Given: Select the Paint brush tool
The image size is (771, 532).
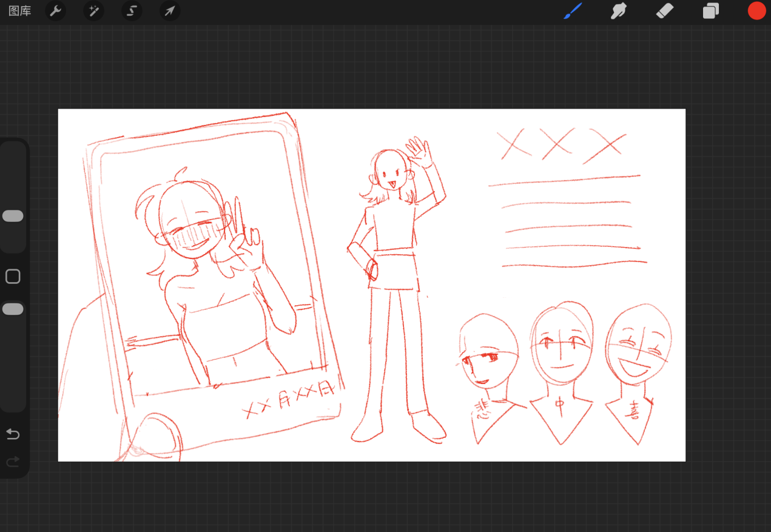Looking at the screenshot, I should (573, 11).
